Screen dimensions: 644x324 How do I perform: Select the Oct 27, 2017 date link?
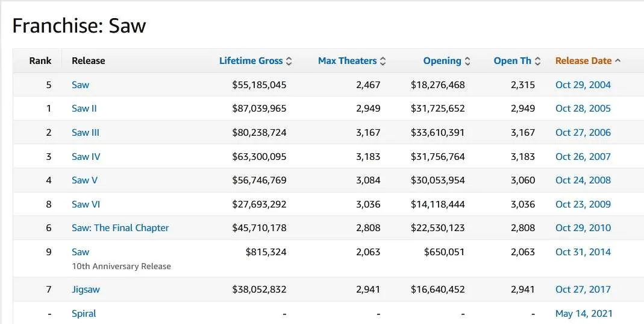pos(583,290)
